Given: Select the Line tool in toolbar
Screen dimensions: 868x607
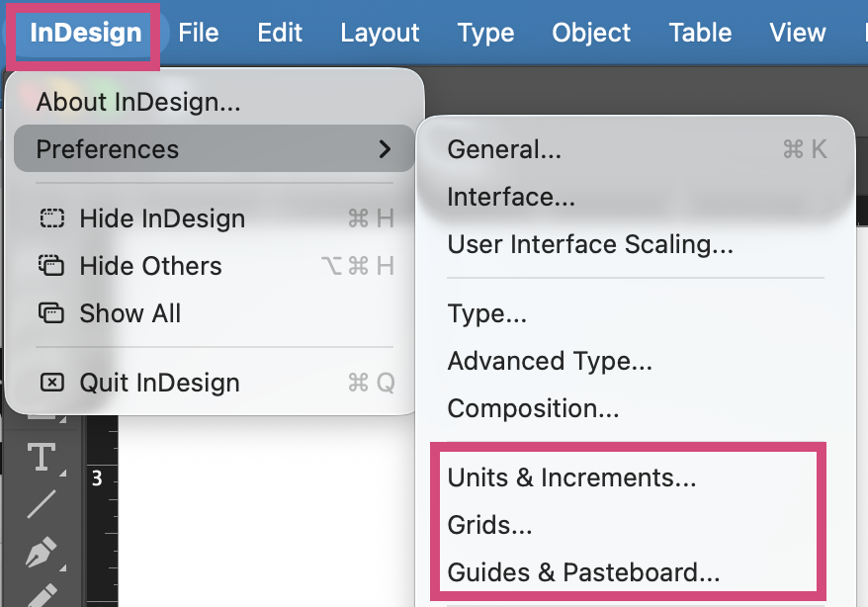Looking at the screenshot, I should click(x=42, y=504).
